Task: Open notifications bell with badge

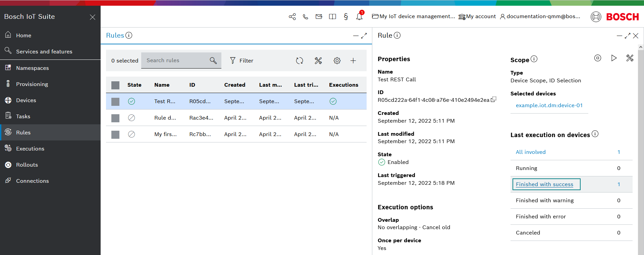Action: click(360, 16)
